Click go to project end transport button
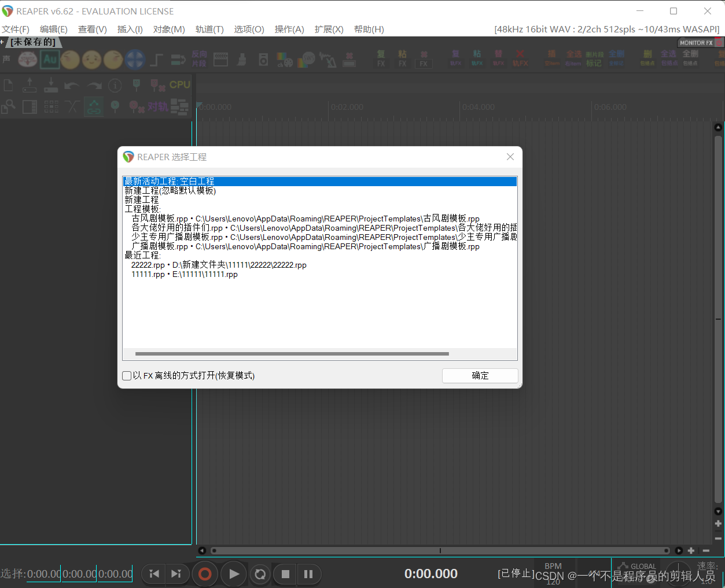 coord(176,574)
